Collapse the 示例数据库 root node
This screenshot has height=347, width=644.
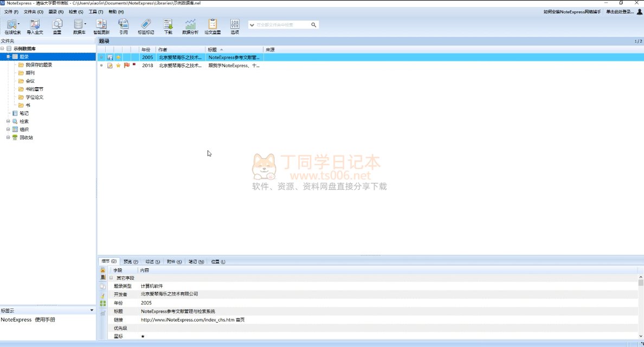pos(3,48)
